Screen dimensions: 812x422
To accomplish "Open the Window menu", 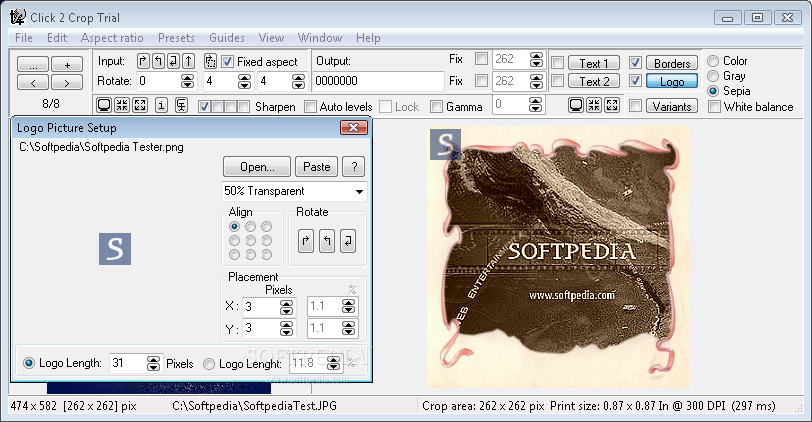I will click(320, 38).
